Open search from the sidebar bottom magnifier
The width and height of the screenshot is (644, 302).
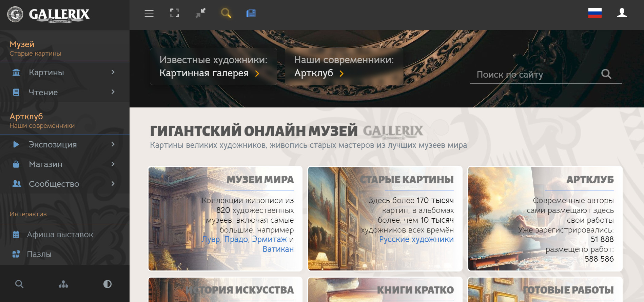[x=19, y=284]
